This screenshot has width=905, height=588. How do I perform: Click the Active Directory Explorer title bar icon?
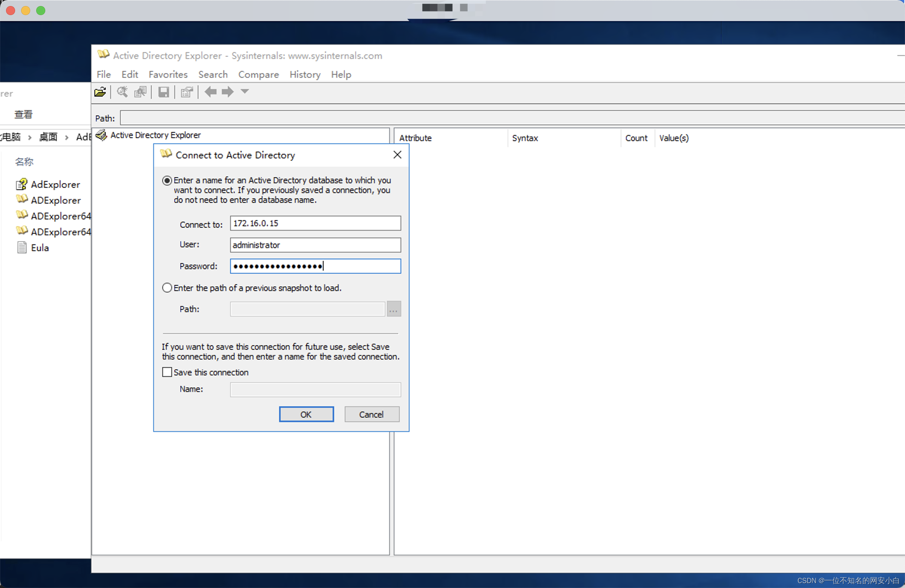click(103, 54)
